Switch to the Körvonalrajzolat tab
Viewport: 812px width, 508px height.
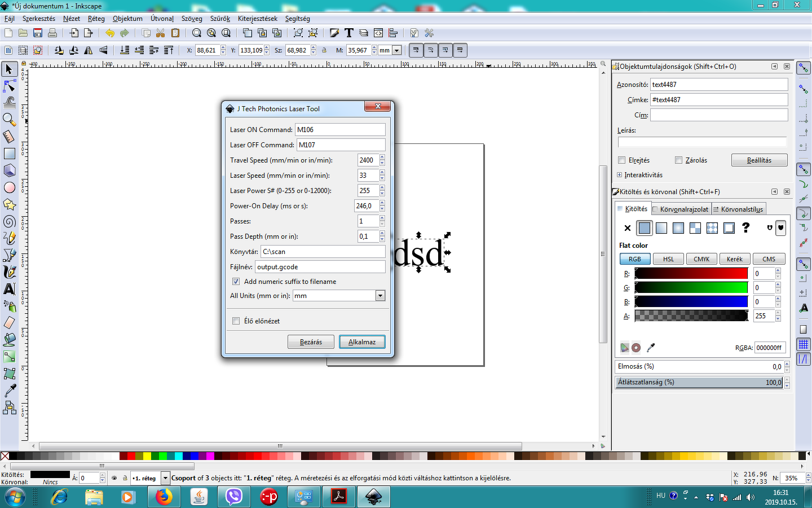(x=681, y=209)
